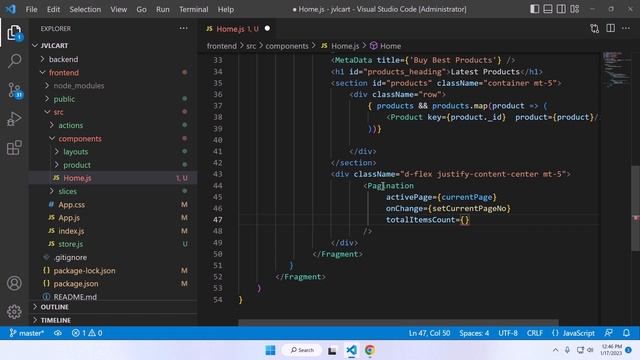Click the VS Code icon in the taskbar
The height and width of the screenshot is (360, 640).
pyautogui.click(x=351, y=350)
